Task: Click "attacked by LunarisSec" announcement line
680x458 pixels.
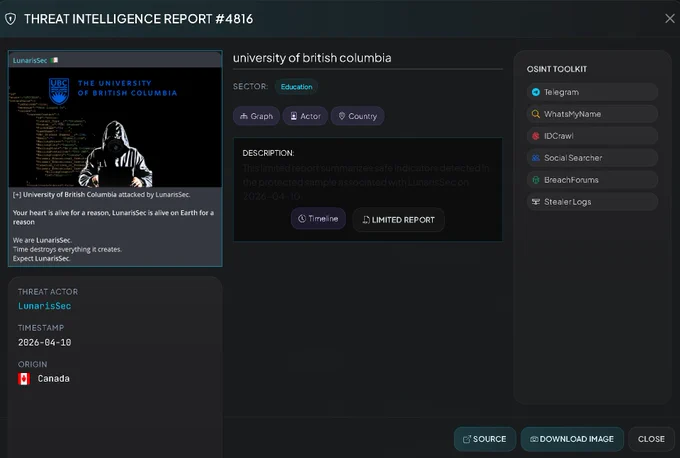Action: tap(101, 195)
